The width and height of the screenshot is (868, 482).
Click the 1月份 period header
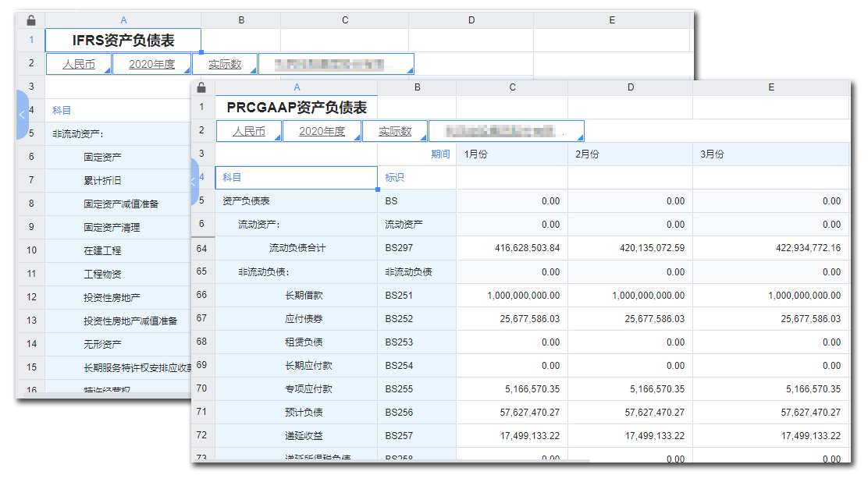(x=512, y=154)
